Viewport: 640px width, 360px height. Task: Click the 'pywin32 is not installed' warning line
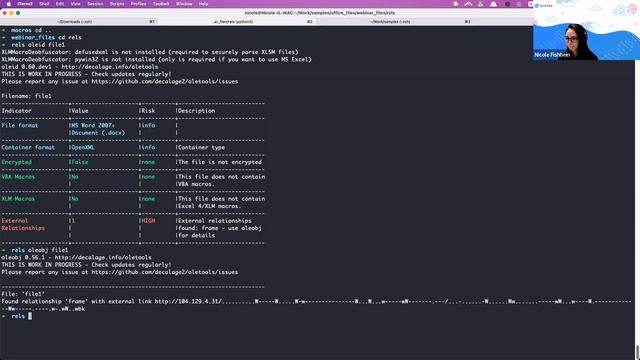pos(156,59)
